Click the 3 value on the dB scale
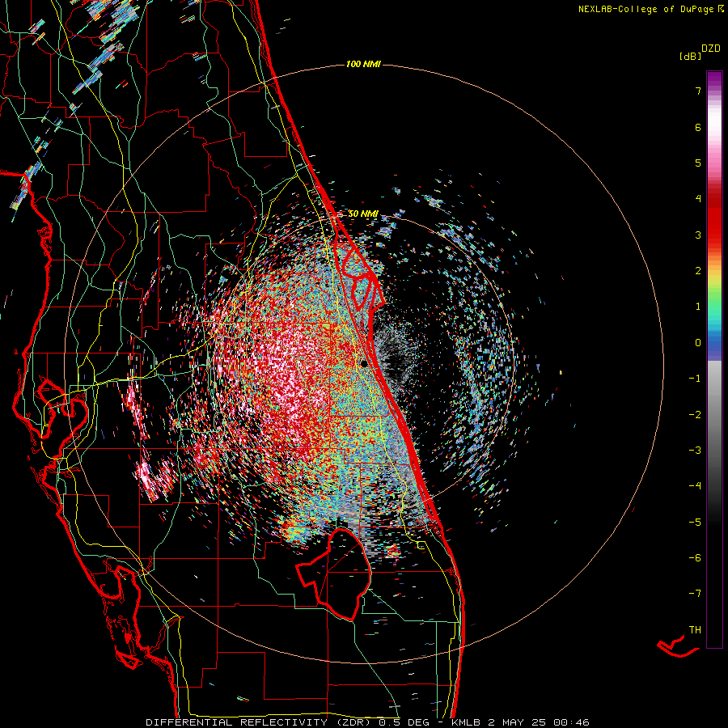The height and width of the screenshot is (728, 728). (x=698, y=235)
